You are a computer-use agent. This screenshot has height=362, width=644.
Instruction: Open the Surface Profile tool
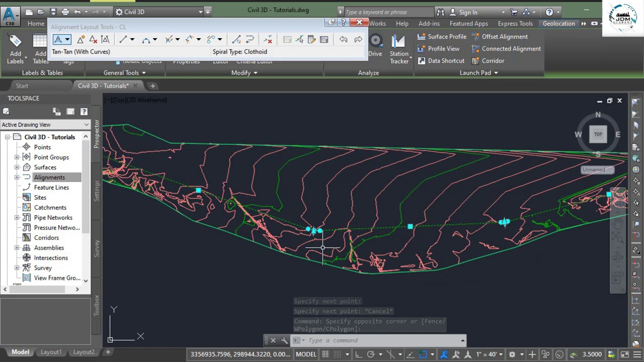tap(442, 37)
